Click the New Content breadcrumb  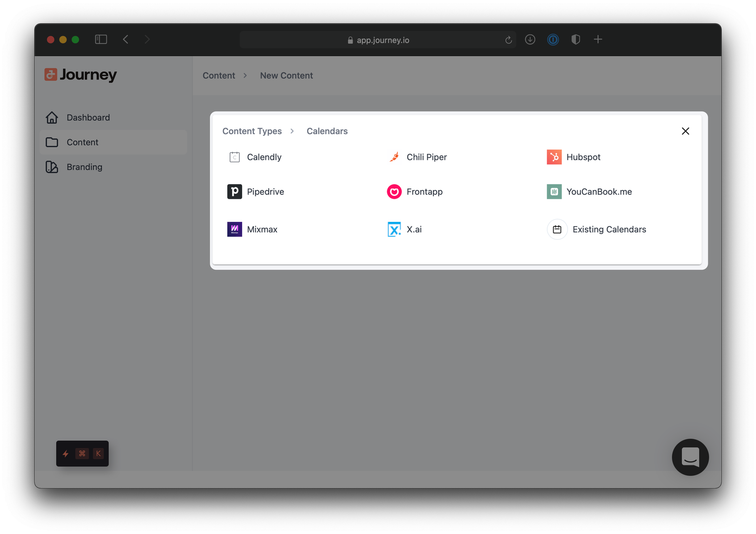(286, 76)
